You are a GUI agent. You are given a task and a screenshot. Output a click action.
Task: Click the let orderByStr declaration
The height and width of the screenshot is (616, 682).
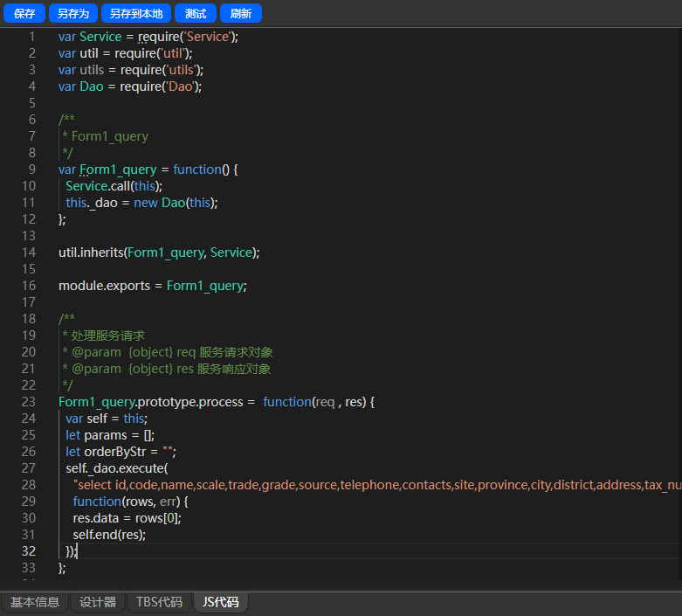click(121, 452)
